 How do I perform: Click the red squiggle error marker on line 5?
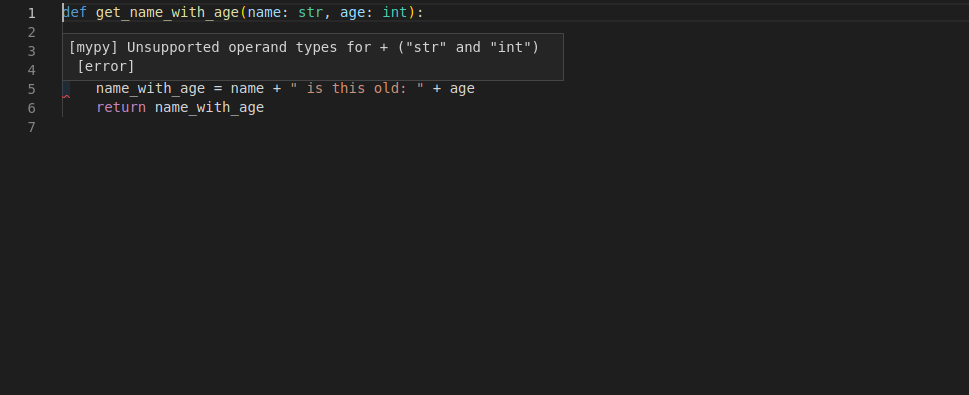[66, 96]
